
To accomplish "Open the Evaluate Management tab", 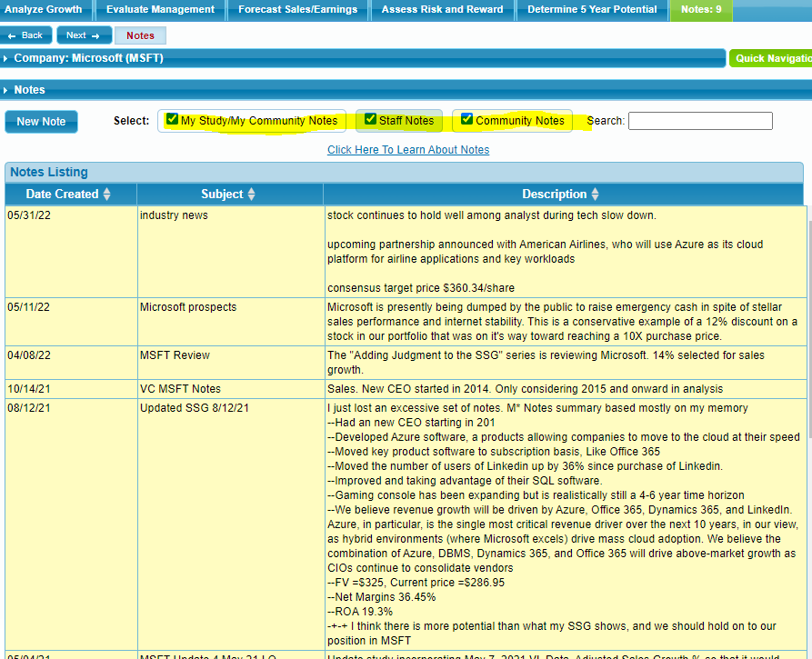I will coord(160,9).
